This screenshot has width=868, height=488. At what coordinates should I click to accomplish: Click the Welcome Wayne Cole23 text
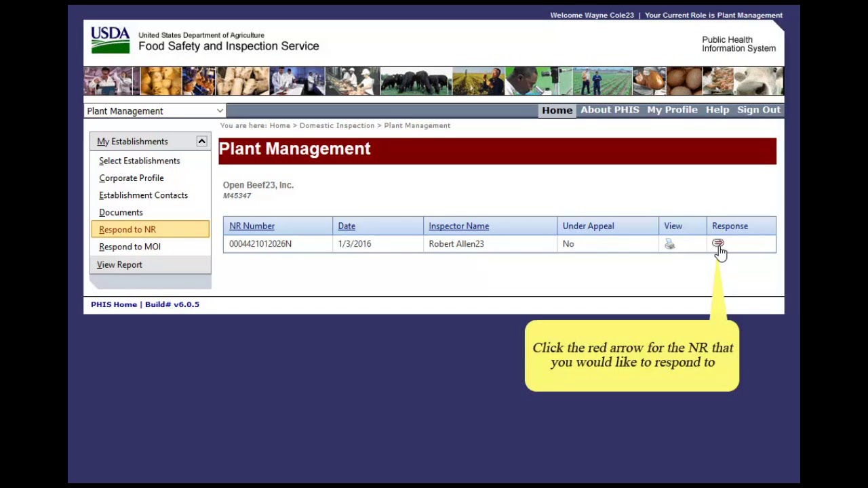pos(592,15)
